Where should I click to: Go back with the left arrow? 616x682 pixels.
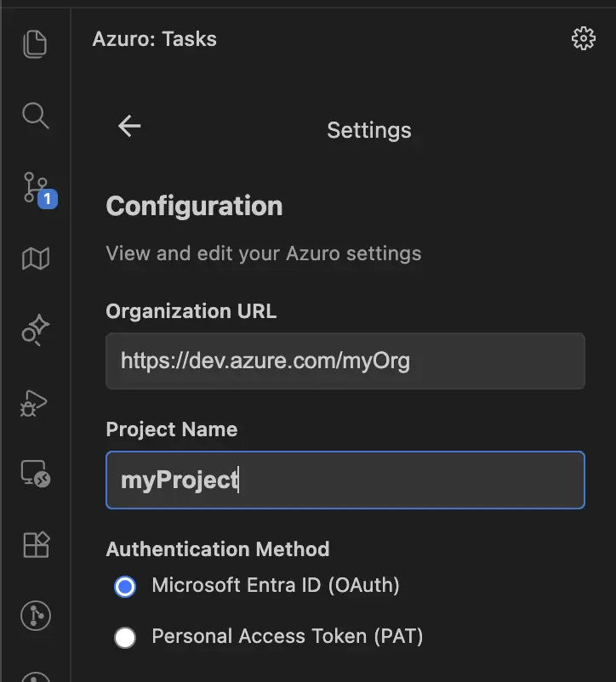129,126
